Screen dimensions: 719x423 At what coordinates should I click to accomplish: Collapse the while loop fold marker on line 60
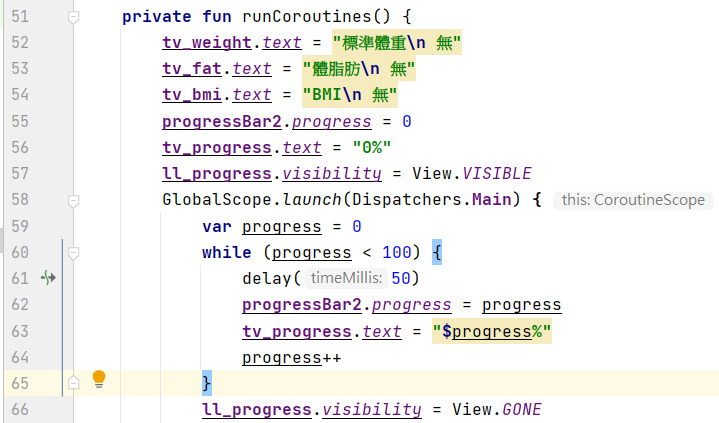point(73,253)
